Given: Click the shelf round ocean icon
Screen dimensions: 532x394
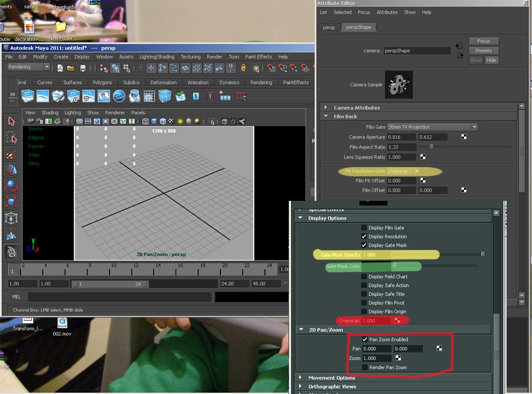Looking at the screenshot, I should (x=119, y=96).
